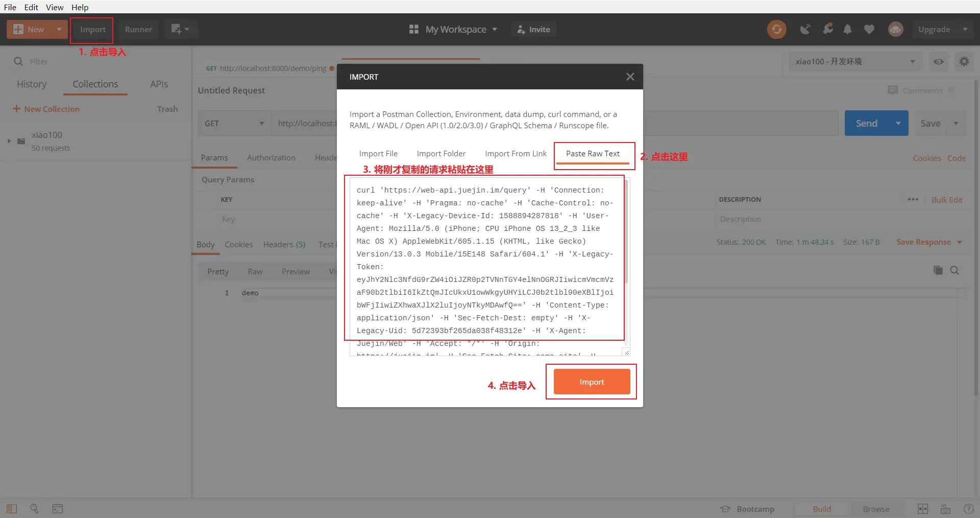Open the notifications bell
The height and width of the screenshot is (518, 980).
[x=847, y=30]
